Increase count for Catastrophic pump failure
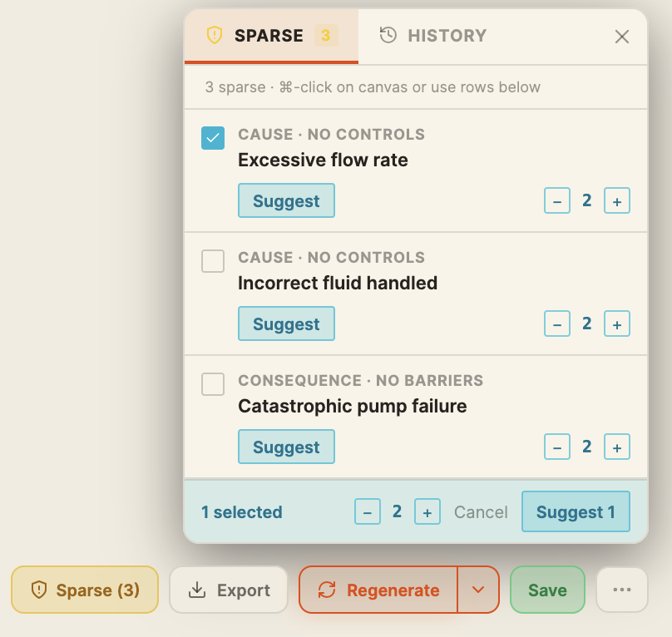672x637 pixels. [617, 447]
